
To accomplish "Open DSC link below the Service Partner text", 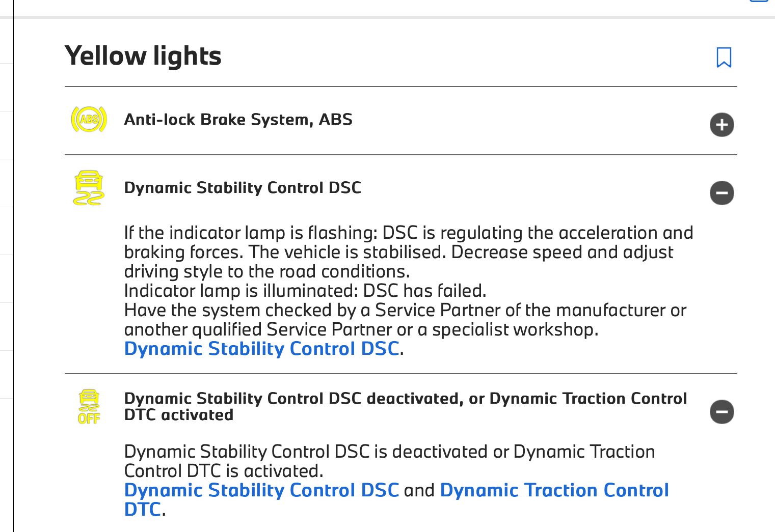I will (x=261, y=349).
